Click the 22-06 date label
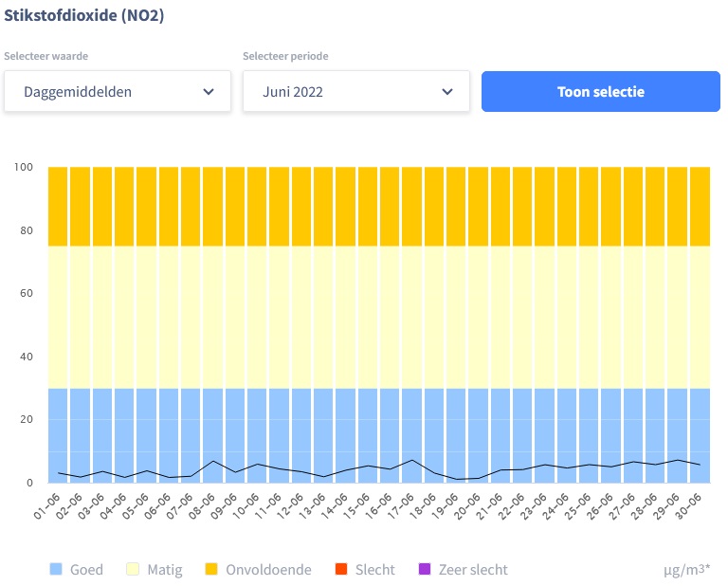The width and height of the screenshot is (728, 586). coord(511,506)
